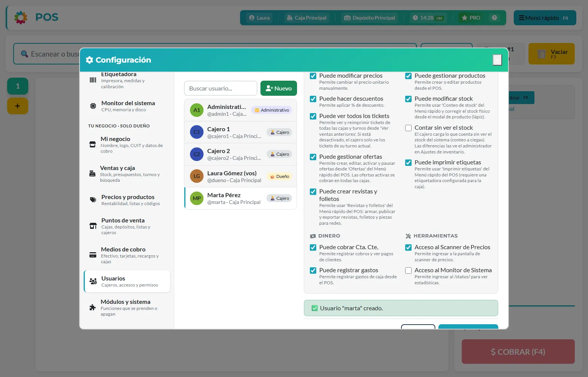Close the Configuración dialog
The image size is (588, 377).
point(497,60)
